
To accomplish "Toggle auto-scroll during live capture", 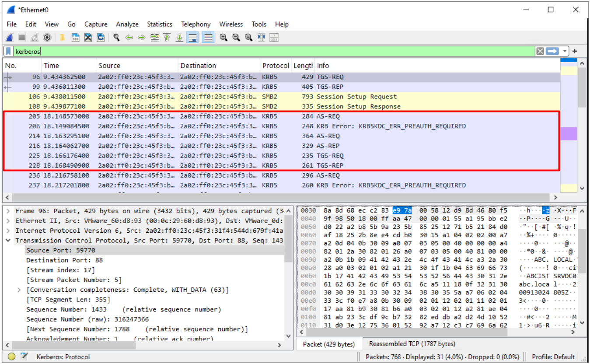I will tap(192, 38).
